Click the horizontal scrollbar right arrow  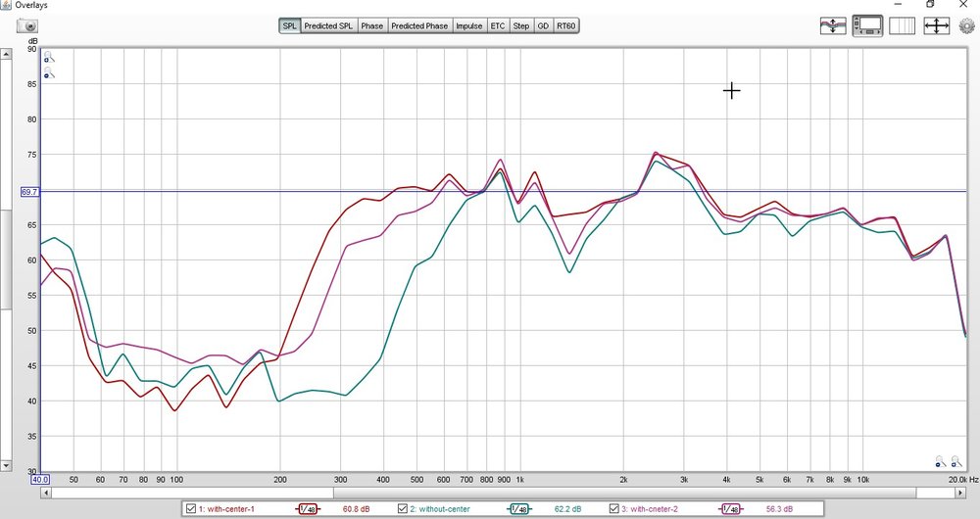(960, 493)
